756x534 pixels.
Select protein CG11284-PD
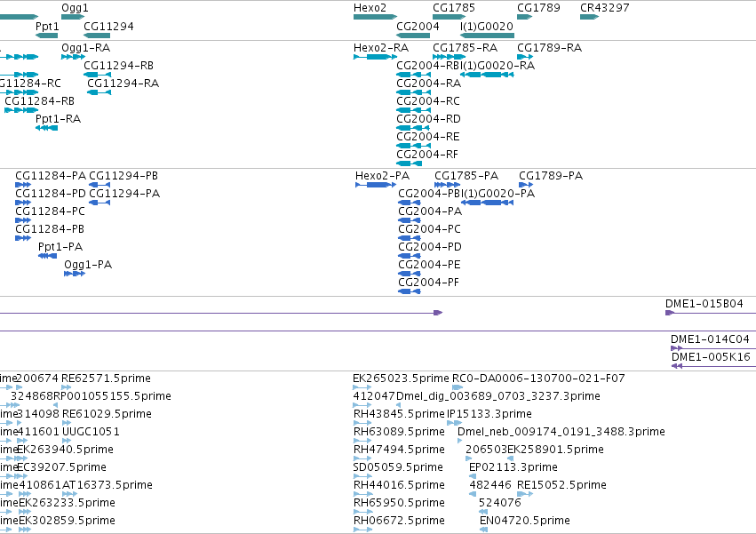(23, 203)
